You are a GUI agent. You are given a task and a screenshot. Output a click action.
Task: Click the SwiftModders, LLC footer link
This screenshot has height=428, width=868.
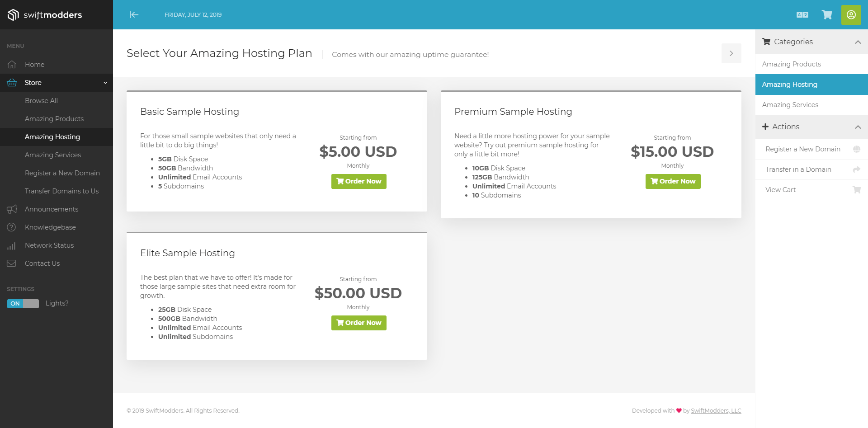pos(716,411)
